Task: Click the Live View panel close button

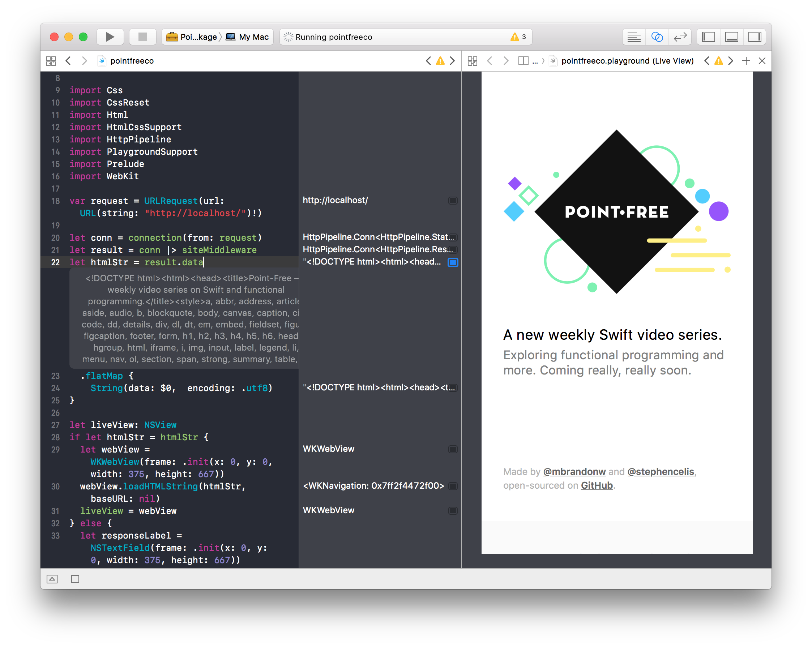Action: pyautogui.click(x=762, y=61)
